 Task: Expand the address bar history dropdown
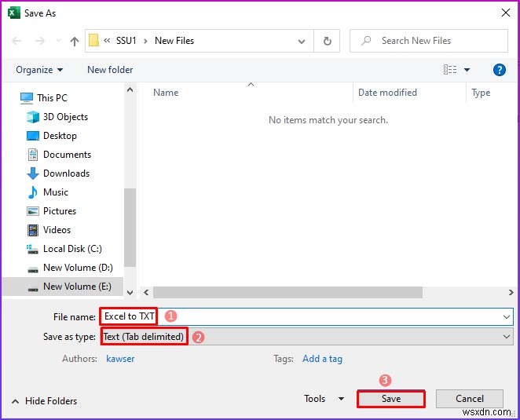click(x=302, y=42)
